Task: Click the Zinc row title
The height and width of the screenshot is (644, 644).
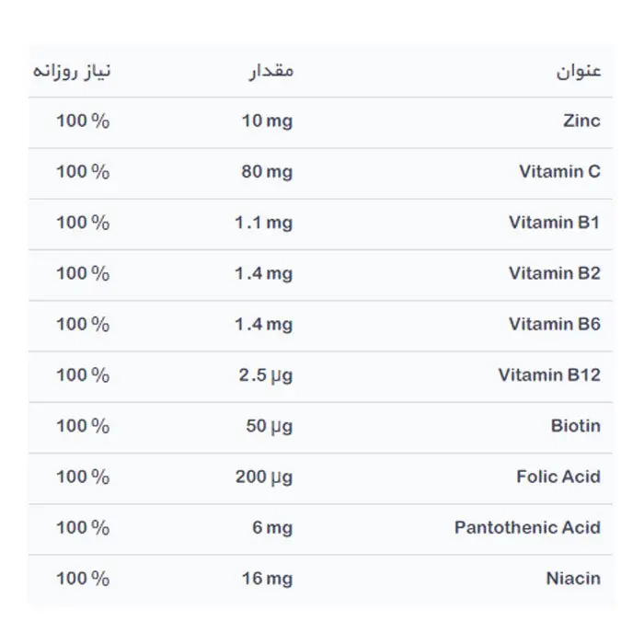Action: pyautogui.click(x=581, y=121)
